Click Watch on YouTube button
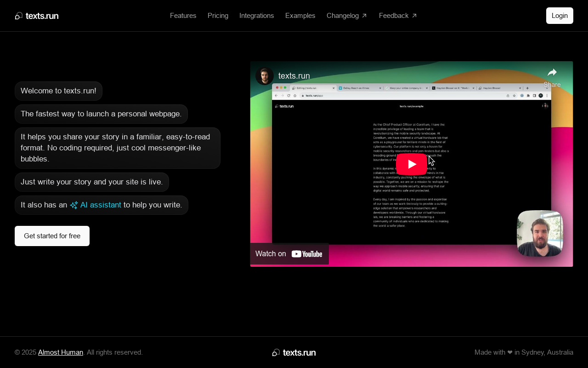Image resolution: width=588 pixels, height=368 pixels. coord(289,253)
